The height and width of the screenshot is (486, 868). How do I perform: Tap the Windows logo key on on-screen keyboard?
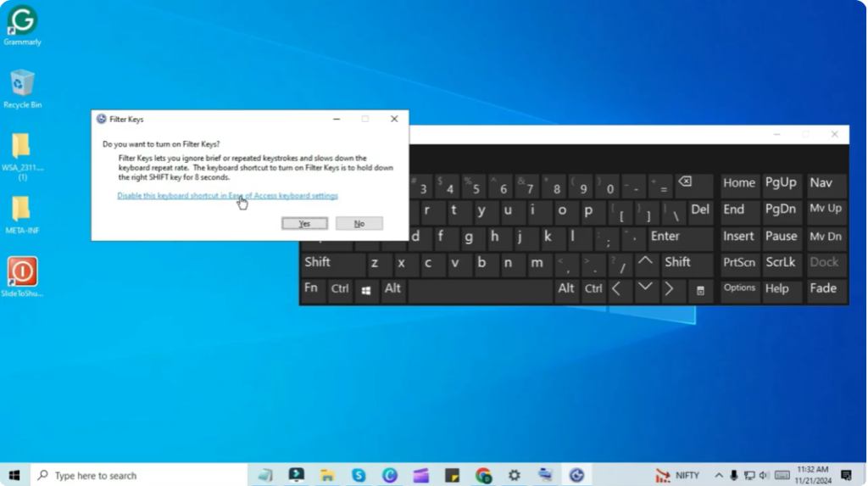point(366,290)
